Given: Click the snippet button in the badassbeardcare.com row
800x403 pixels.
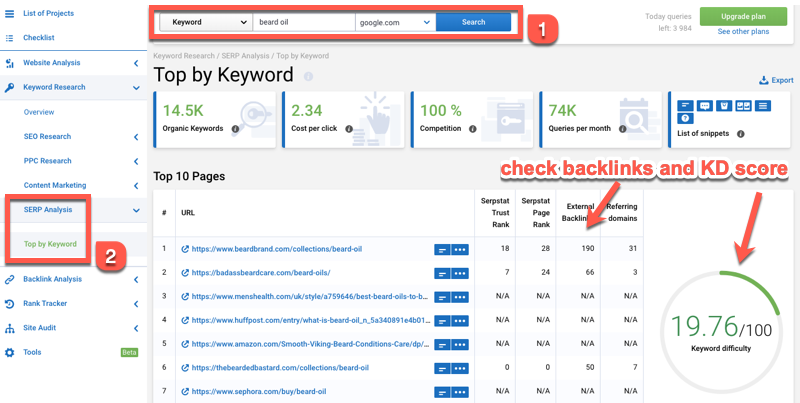Looking at the screenshot, I should pyautogui.click(x=442, y=273).
